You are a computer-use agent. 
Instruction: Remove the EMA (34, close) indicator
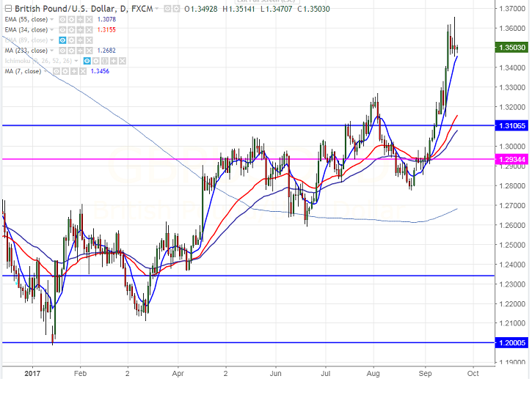click(89, 30)
